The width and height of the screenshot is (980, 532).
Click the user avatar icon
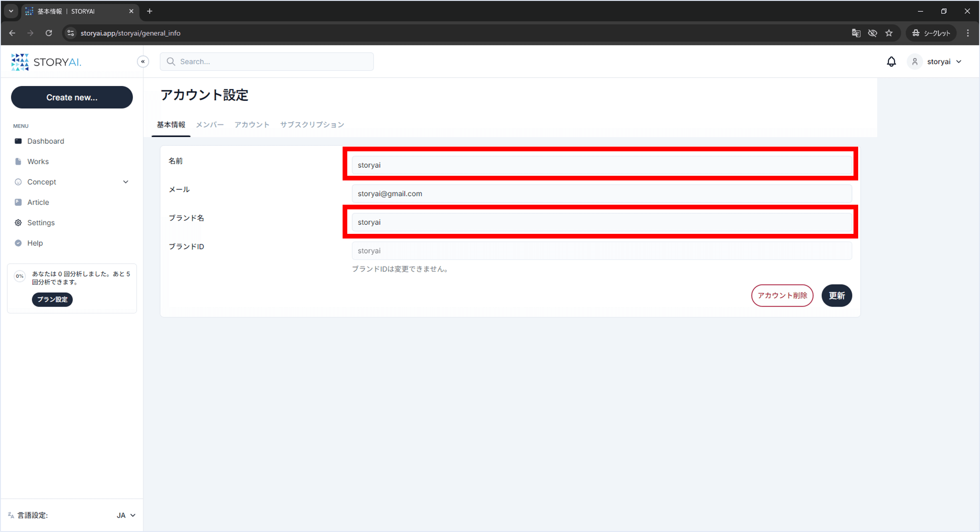coord(915,62)
